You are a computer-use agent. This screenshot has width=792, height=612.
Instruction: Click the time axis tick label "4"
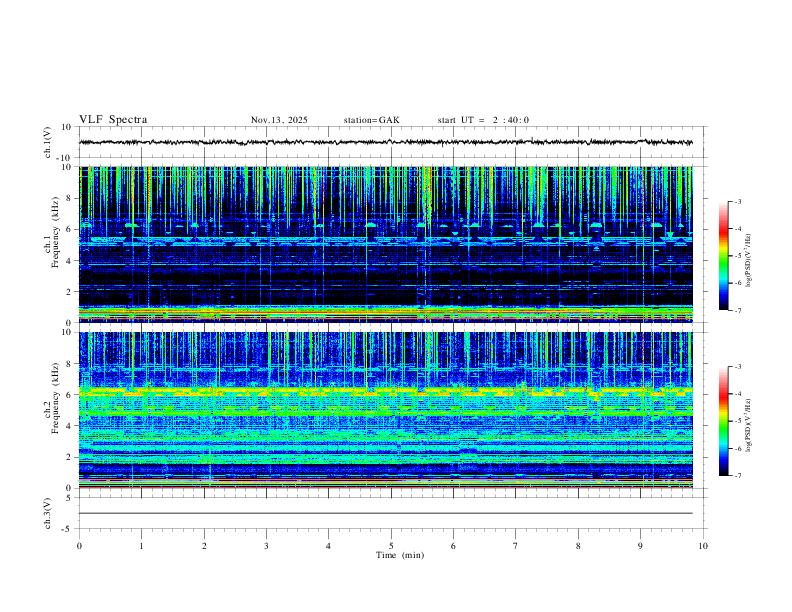[329, 546]
